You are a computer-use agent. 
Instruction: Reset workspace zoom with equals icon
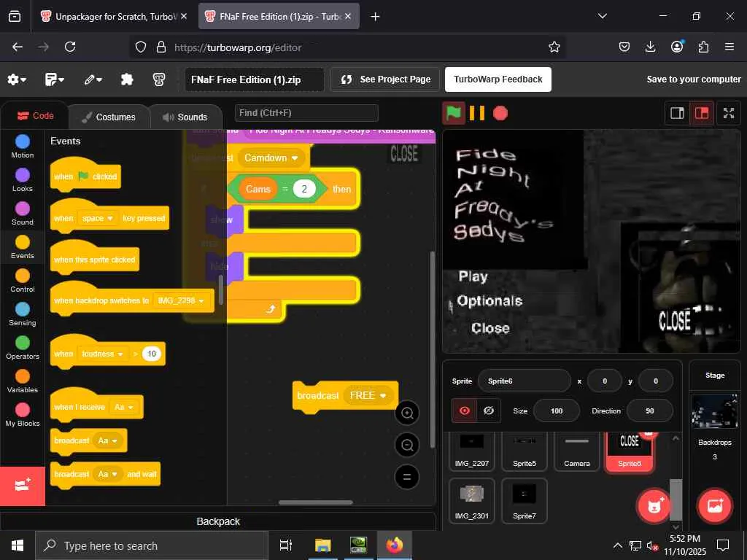click(x=407, y=477)
